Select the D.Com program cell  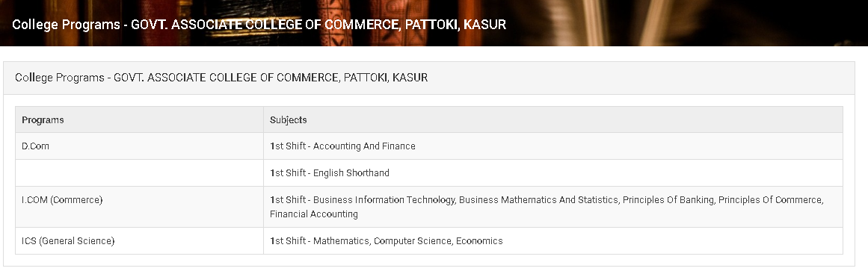pyautogui.click(x=139, y=146)
